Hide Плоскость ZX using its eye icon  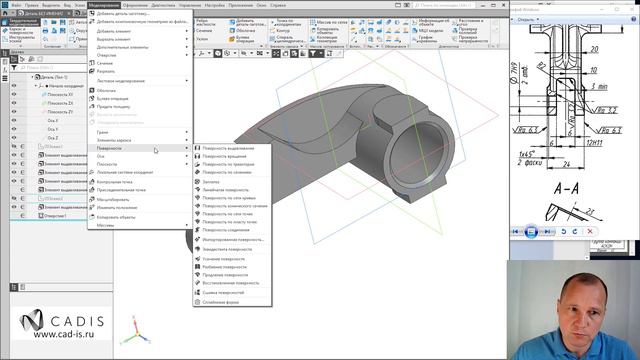pos(14,103)
